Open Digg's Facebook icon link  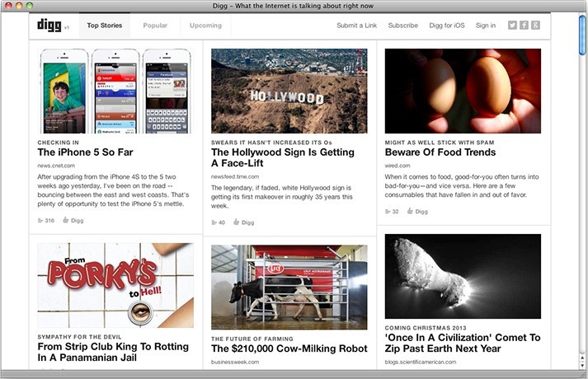coord(524,25)
